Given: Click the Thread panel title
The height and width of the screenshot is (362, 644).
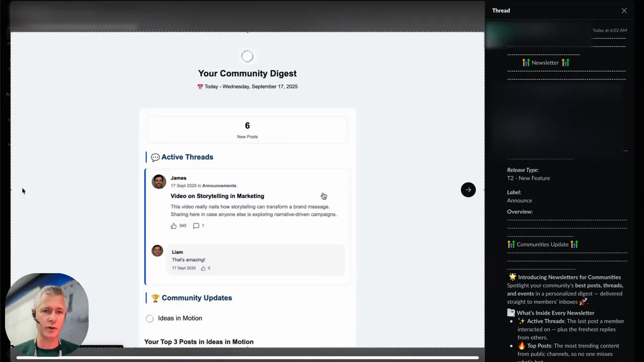Looking at the screenshot, I should (501, 11).
